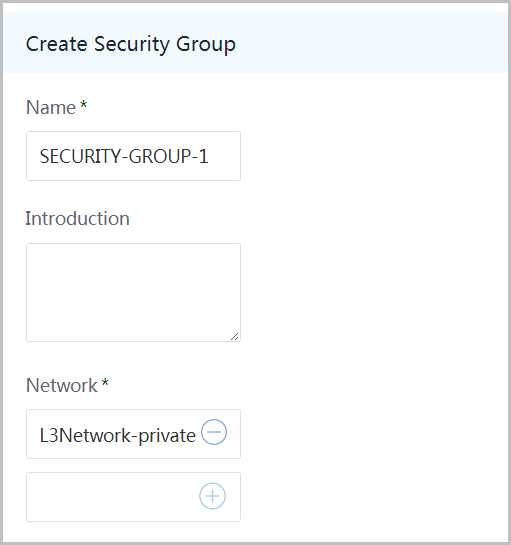Click the Name field label
This screenshot has height=545, width=511.
(51, 107)
